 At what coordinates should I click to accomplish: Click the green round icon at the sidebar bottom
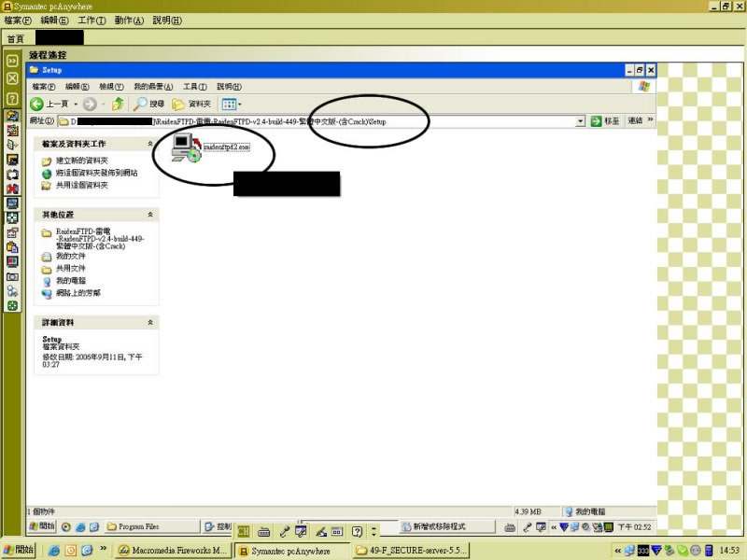[x=12, y=306]
